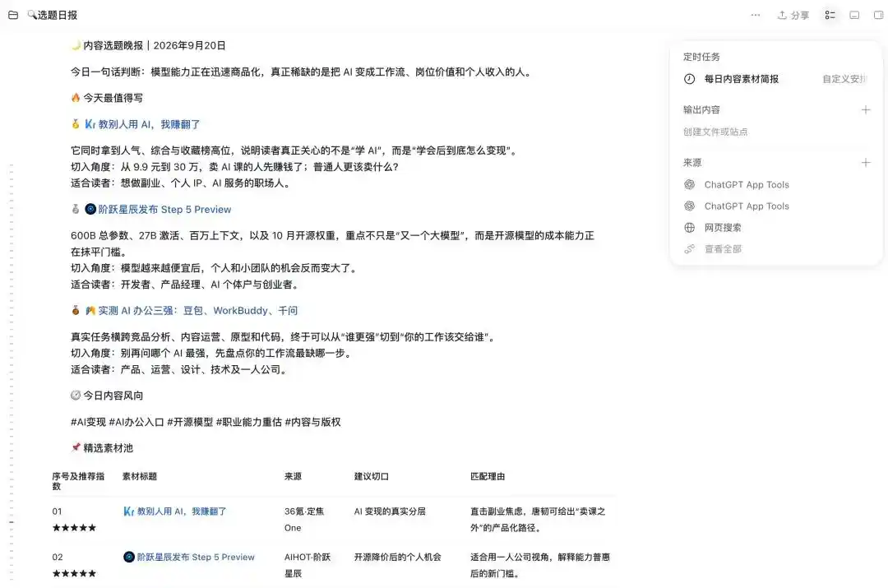This screenshot has height=588, width=888.
Task: Click the five-star rating in row 02
Action: tap(74, 574)
